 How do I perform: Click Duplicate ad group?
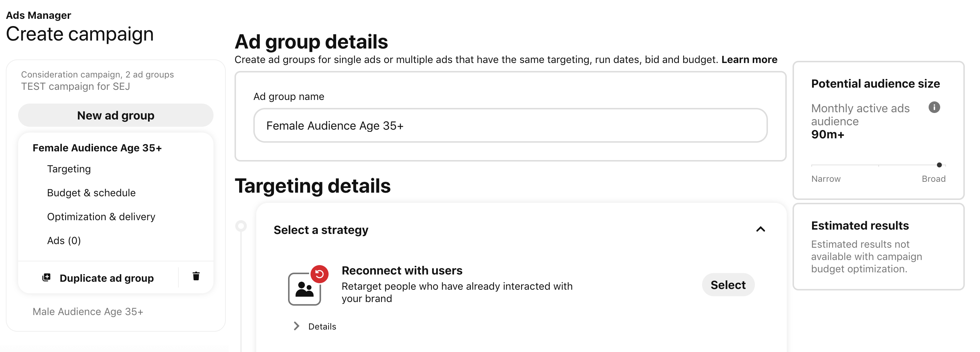[x=106, y=278]
